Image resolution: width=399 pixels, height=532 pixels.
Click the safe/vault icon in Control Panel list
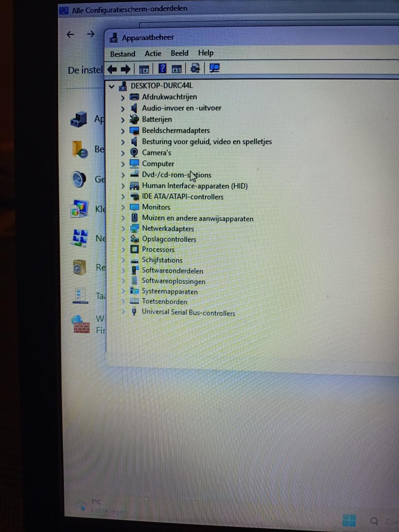[x=79, y=266]
